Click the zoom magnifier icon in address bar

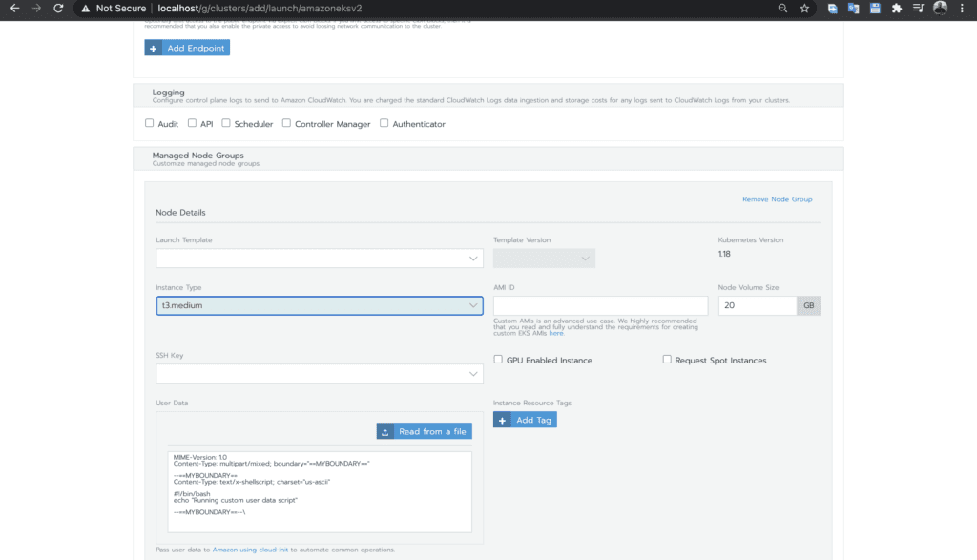782,8
